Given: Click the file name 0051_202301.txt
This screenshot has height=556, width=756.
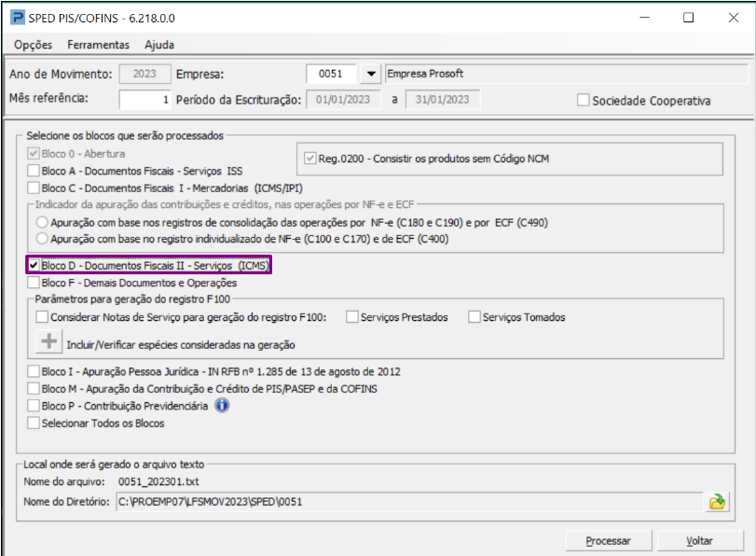Looking at the screenshot, I should tap(158, 481).
